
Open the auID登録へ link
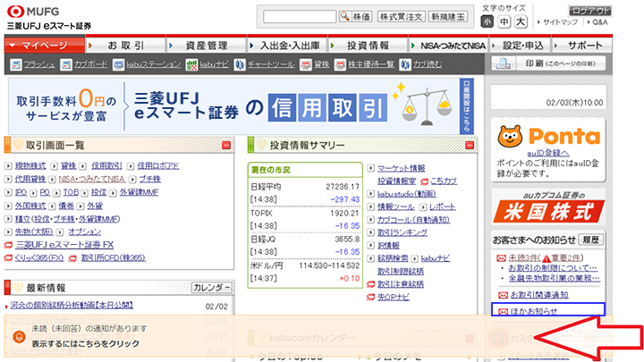pyautogui.click(x=548, y=153)
